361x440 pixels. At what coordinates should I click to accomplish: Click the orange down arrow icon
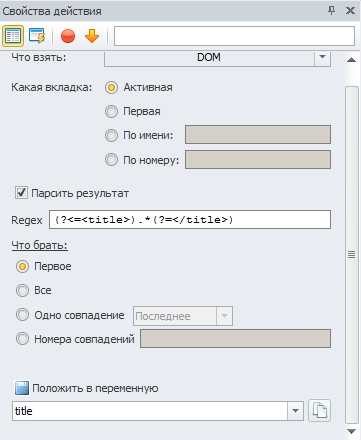coord(92,36)
